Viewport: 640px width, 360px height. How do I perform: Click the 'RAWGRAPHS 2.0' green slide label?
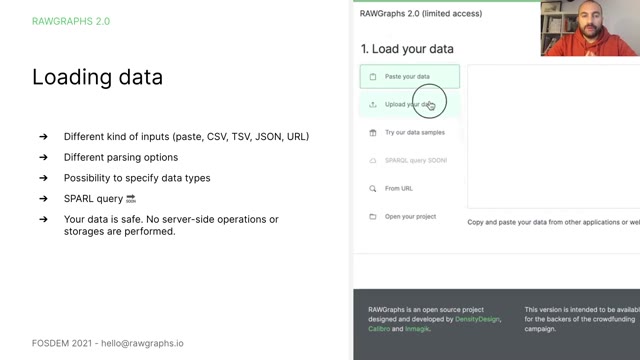(x=71, y=21)
